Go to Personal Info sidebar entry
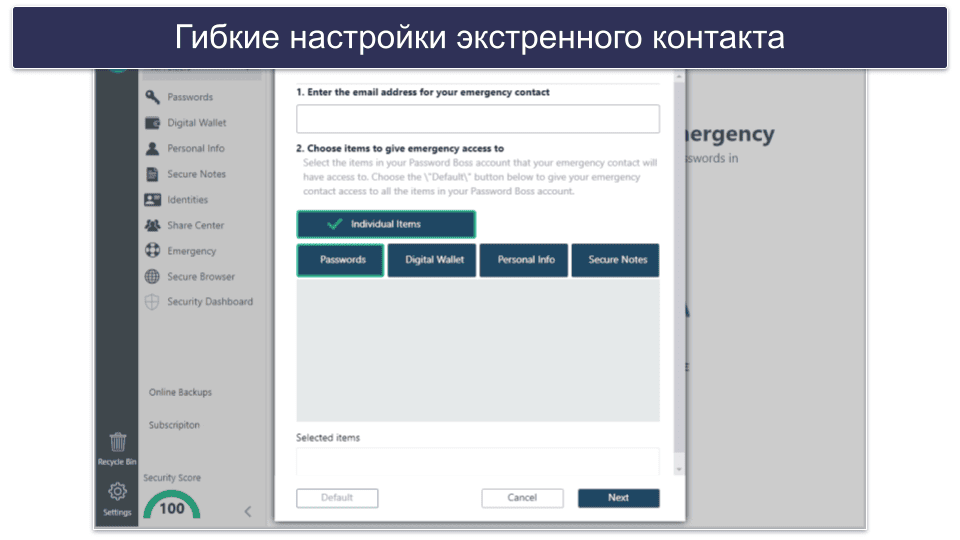The width and height of the screenshot is (960, 540). tap(196, 148)
